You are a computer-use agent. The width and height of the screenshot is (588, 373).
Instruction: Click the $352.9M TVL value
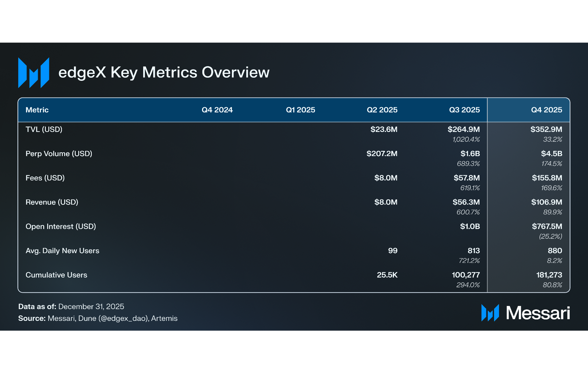[546, 129]
